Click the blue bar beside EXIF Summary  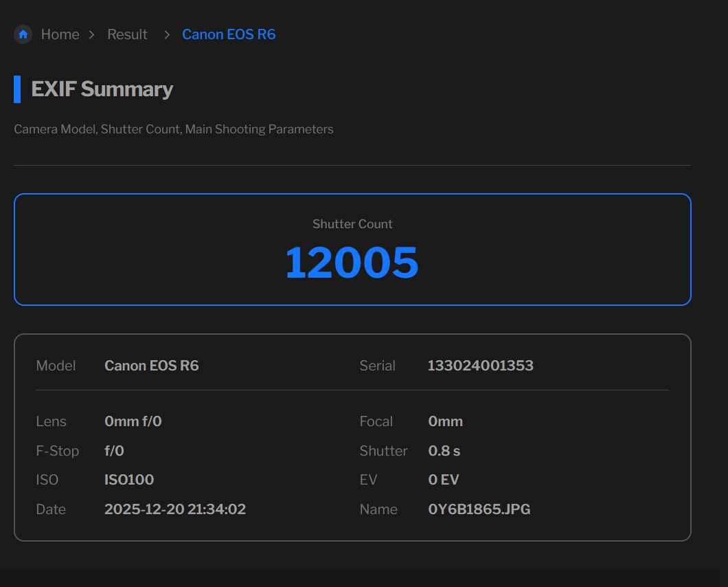[x=17, y=89]
